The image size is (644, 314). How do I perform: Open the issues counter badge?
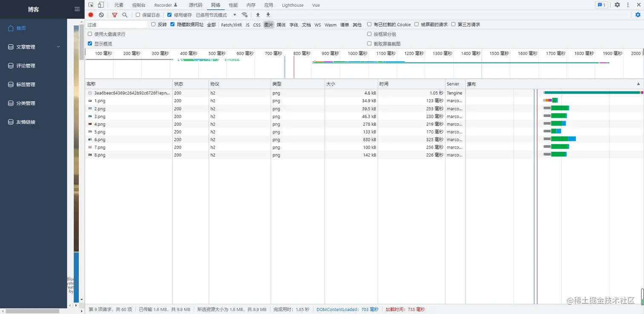[x=601, y=5]
